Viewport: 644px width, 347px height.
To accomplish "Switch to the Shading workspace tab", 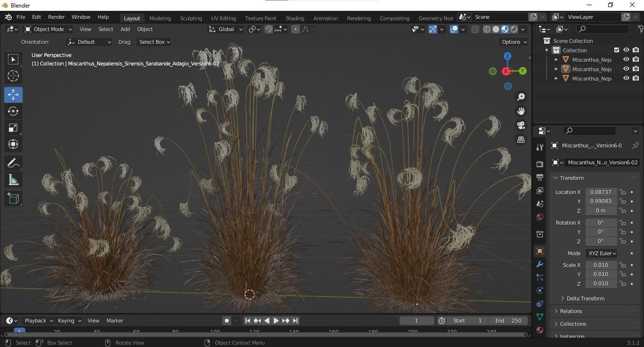I will (x=295, y=18).
